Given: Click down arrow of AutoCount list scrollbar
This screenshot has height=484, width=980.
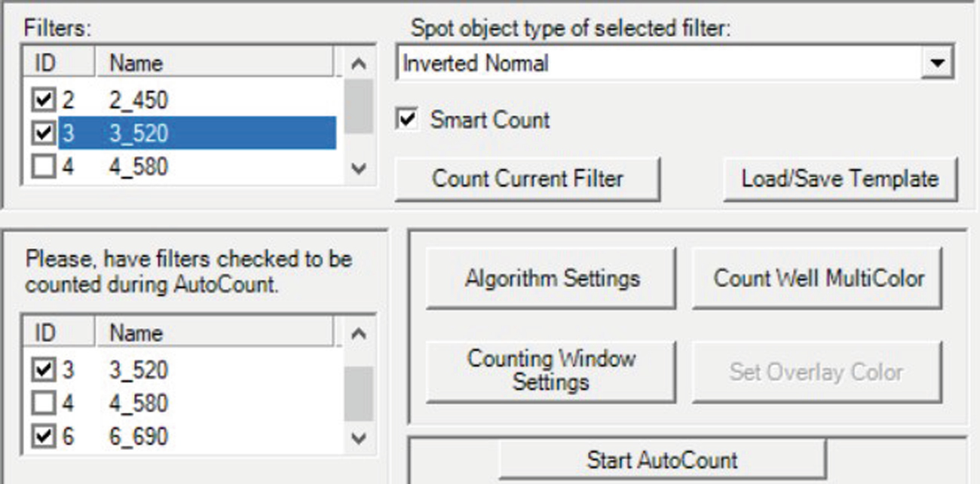Looking at the screenshot, I should [360, 438].
